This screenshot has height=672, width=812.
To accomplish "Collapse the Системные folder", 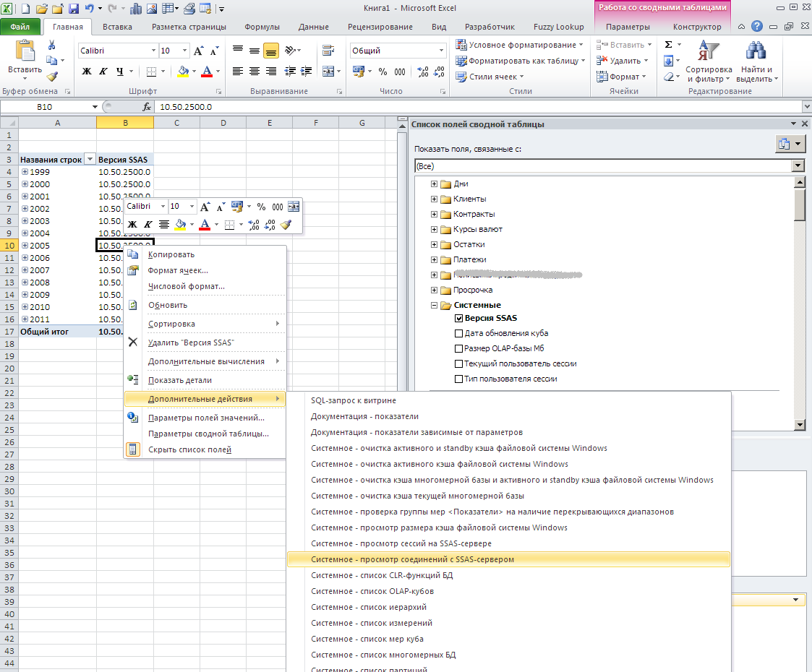I will [435, 305].
